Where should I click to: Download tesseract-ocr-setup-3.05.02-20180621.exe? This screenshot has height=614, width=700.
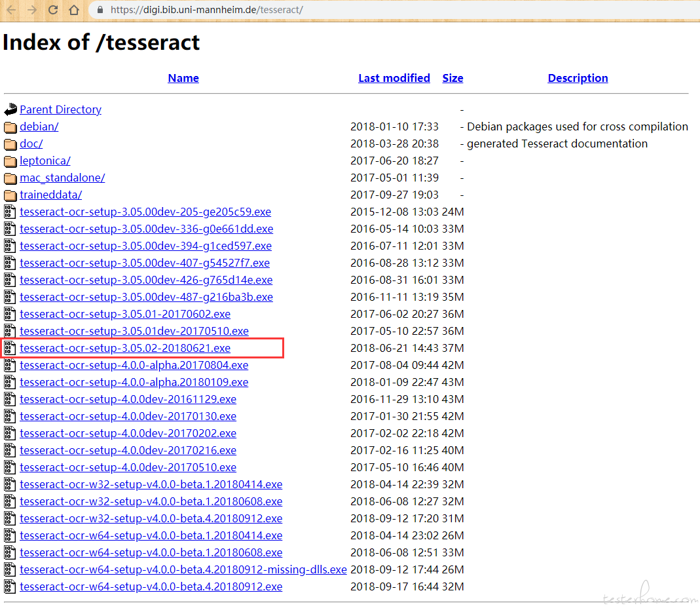pyautogui.click(x=125, y=348)
